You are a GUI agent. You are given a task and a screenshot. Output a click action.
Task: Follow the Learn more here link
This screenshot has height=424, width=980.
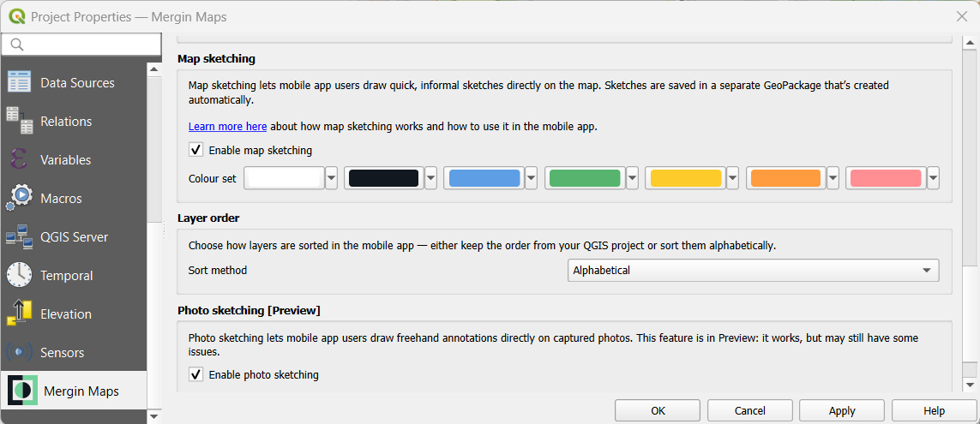227,126
